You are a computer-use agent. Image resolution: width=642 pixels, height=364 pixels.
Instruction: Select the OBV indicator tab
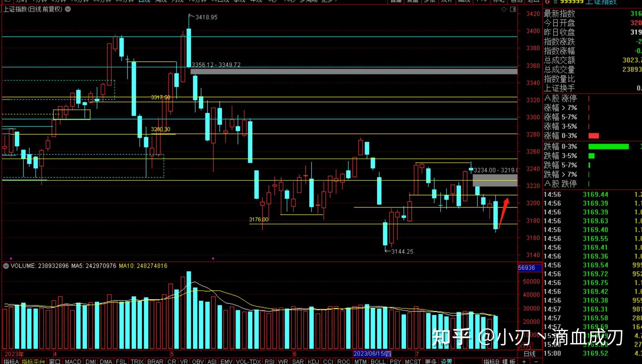tap(198, 361)
